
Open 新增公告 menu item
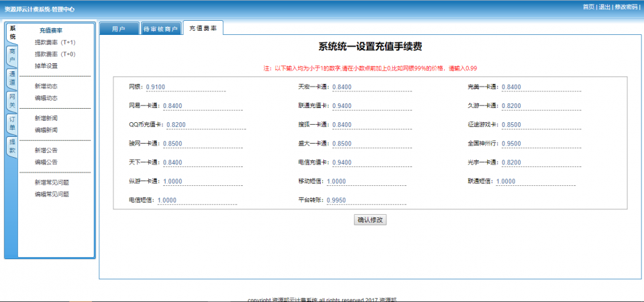tap(46, 150)
